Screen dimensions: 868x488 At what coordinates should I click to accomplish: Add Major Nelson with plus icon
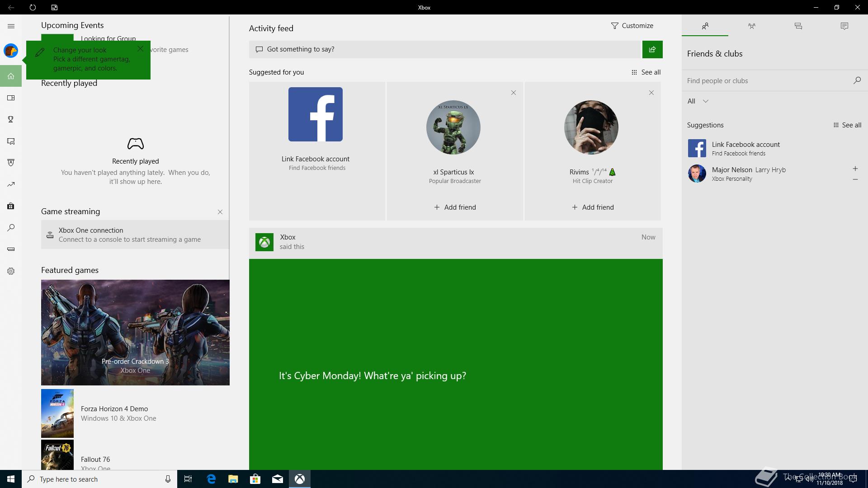click(x=855, y=169)
